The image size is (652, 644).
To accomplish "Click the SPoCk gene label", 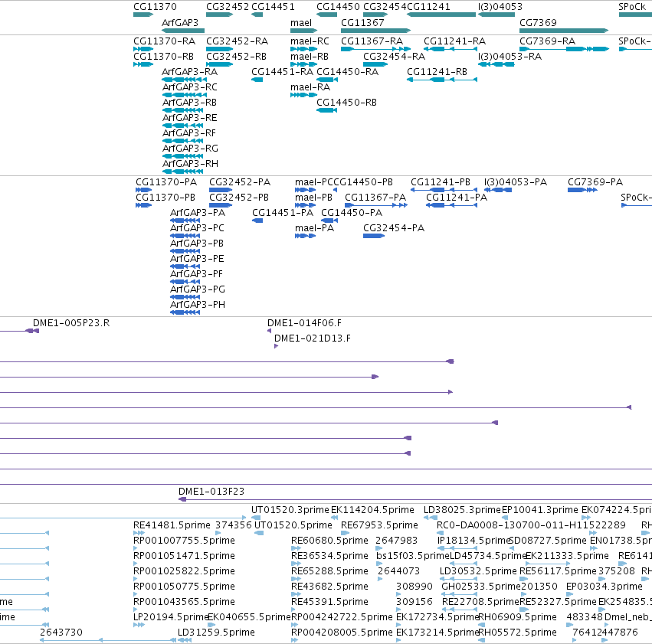I will [632, 7].
